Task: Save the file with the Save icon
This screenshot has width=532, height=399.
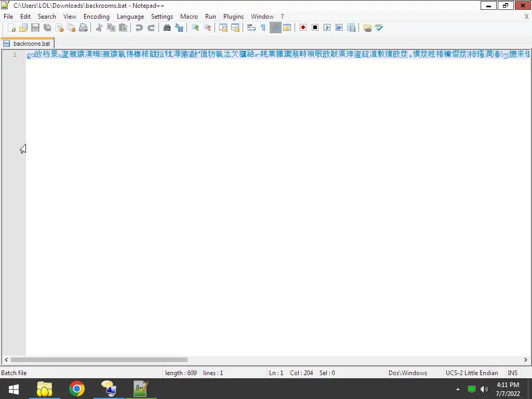Action: point(35,28)
